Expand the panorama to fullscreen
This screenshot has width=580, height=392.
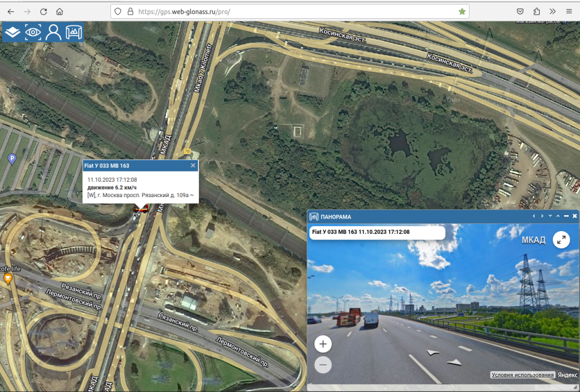point(561,240)
